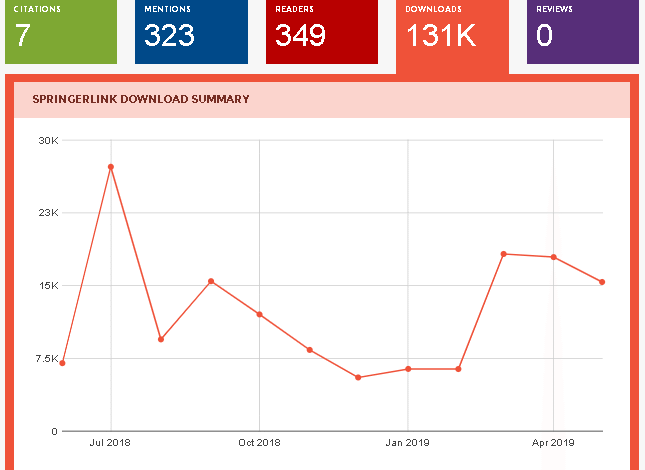Click the 30K y-axis label
The image size is (645, 470).
(48, 140)
